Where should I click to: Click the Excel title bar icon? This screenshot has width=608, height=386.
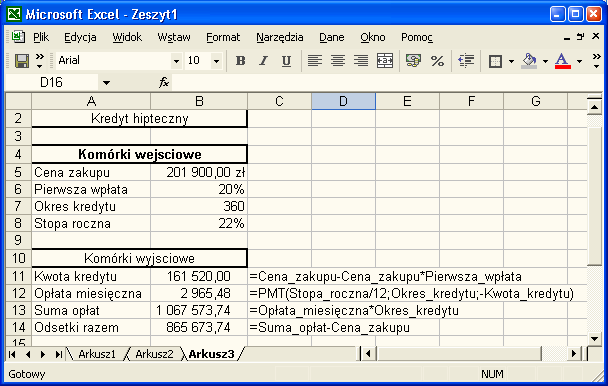pyautogui.click(x=14, y=14)
